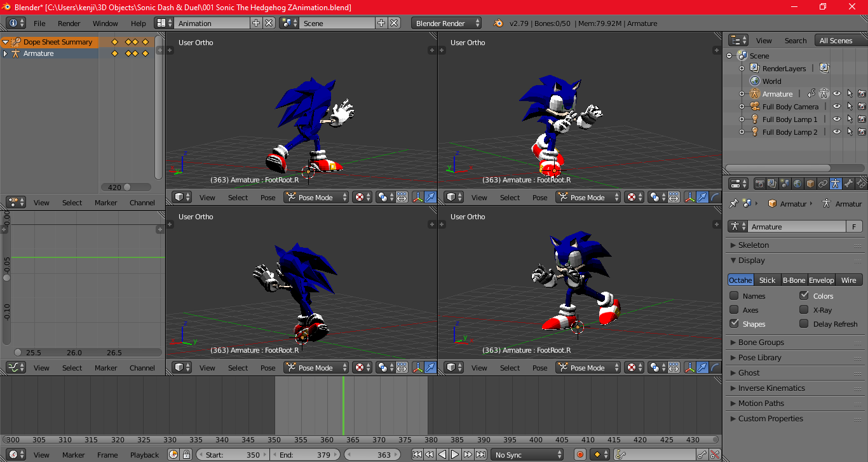Open the Render menu
The width and height of the screenshot is (868, 462).
(x=69, y=24)
